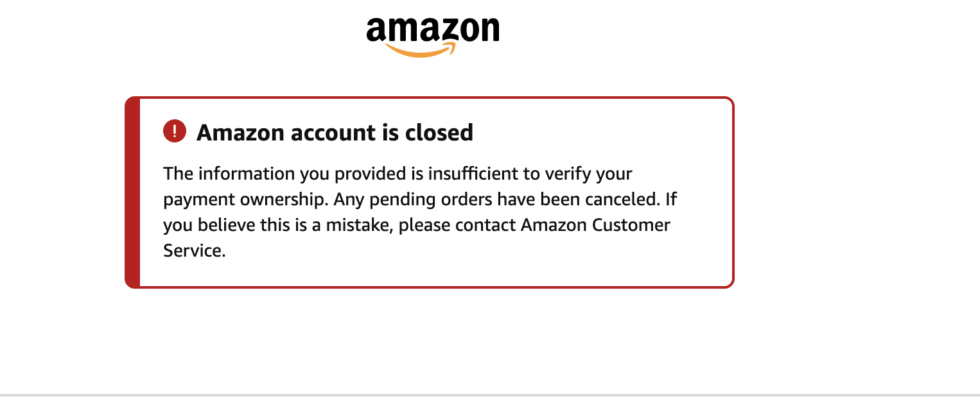This screenshot has width=980, height=417.
Task: Click "Amazon Customer" in the message text
Action: click(595, 225)
